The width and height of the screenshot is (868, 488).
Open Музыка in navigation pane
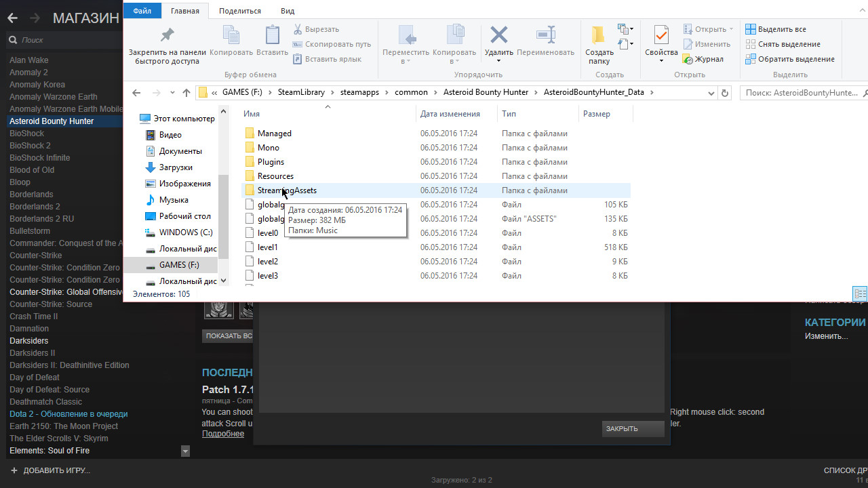point(167,200)
